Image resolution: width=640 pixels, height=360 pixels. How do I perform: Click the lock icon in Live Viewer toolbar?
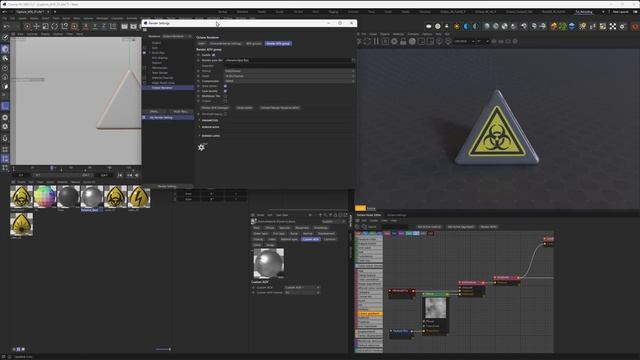403,41
